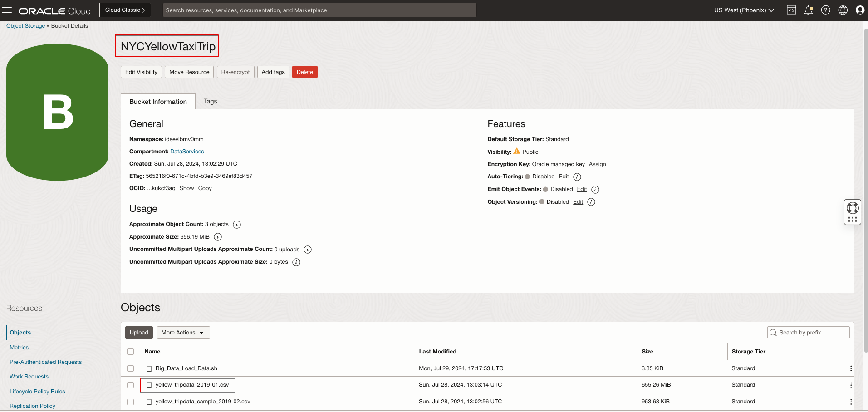Show info icon for Auto-Tiering
Image resolution: width=868 pixels, height=412 pixels.
[577, 177]
